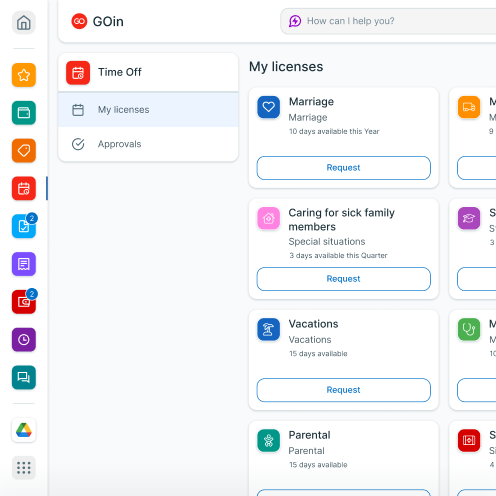The height and width of the screenshot is (496, 496).
Task: Open Google Drive from the sidebar
Action: click(x=24, y=430)
